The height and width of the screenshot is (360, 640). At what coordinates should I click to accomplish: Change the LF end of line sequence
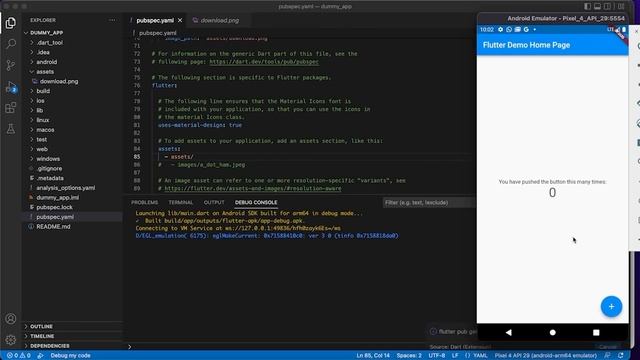[455, 356]
